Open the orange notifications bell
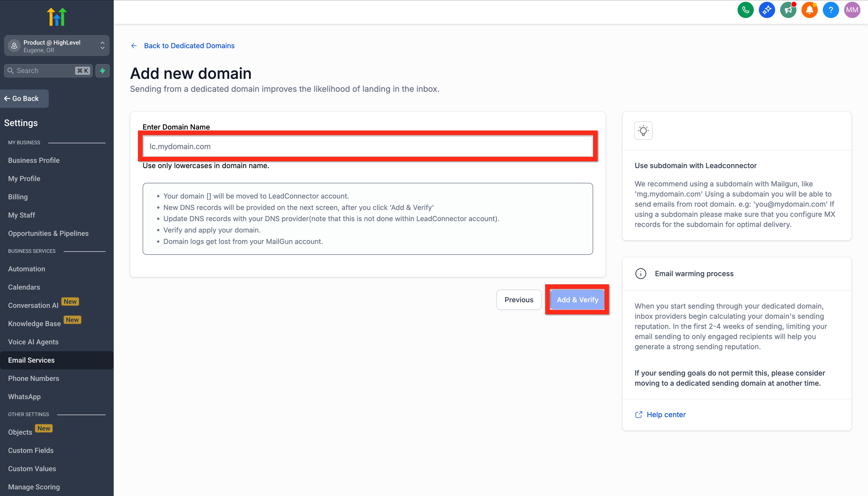The image size is (868, 496). pyautogui.click(x=809, y=10)
